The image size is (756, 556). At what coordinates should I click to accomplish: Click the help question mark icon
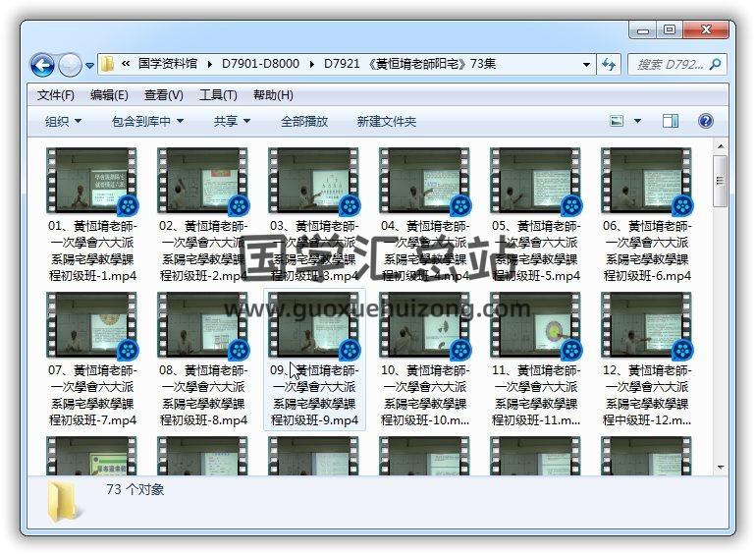tap(705, 121)
